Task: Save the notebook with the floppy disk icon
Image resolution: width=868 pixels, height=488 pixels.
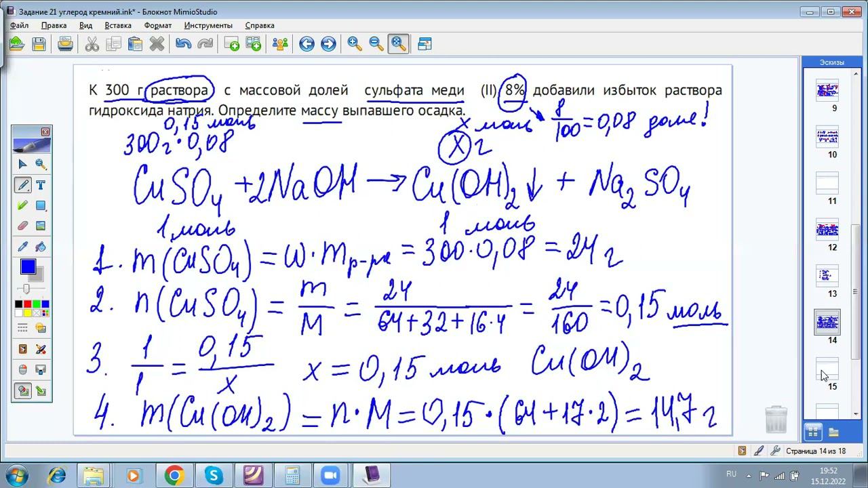Action: click(39, 44)
